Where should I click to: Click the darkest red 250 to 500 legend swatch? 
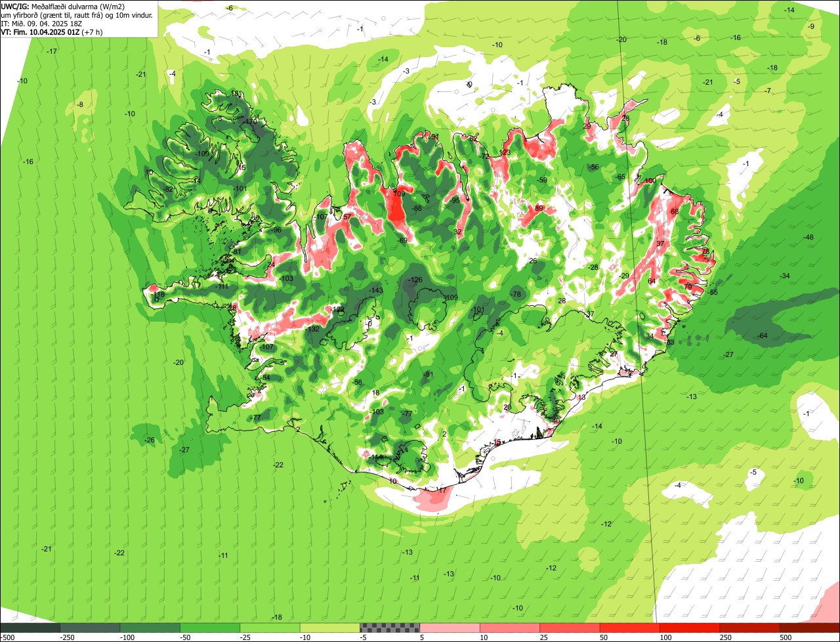click(x=750, y=628)
